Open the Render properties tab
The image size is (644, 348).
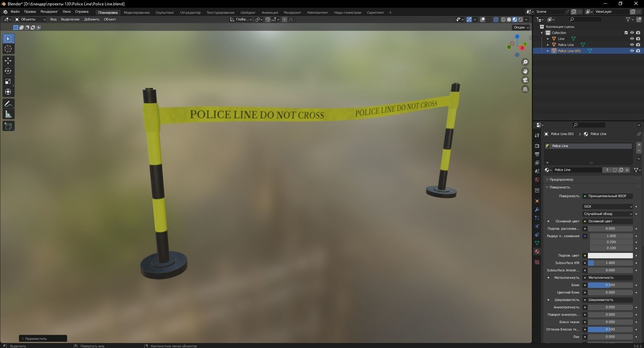[x=537, y=146]
